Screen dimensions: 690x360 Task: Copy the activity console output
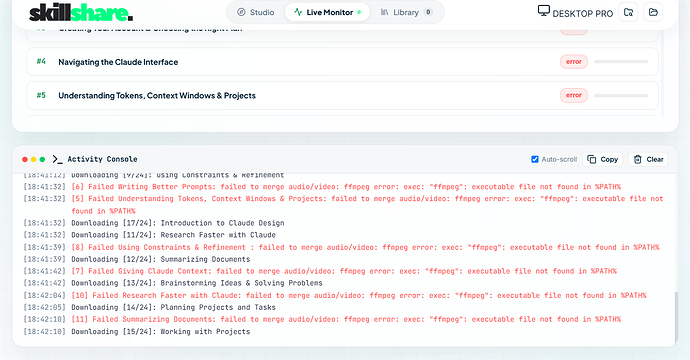pyautogui.click(x=603, y=159)
